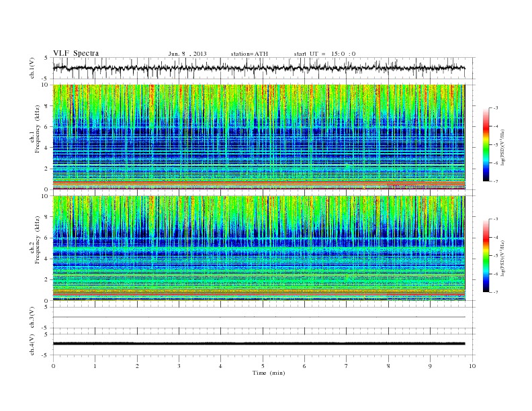
Task: Click the "ch.1(V)" axis label
Action: (32, 68)
